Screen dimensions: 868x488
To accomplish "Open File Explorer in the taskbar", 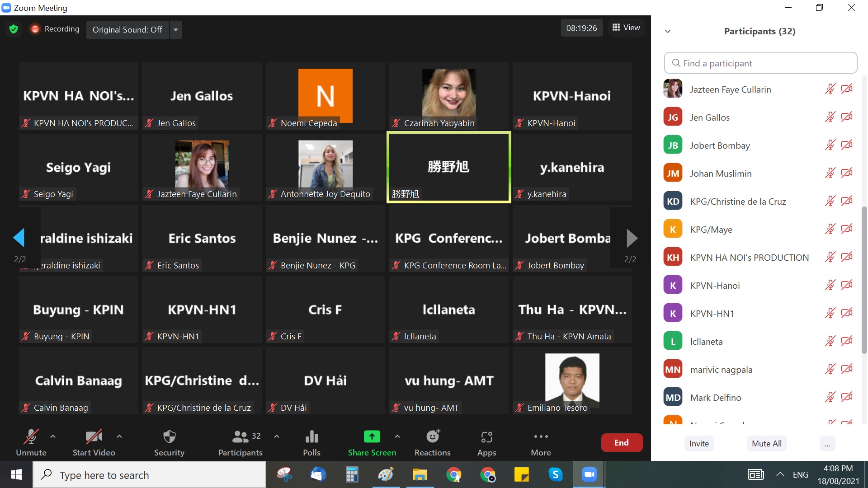I will (x=420, y=474).
